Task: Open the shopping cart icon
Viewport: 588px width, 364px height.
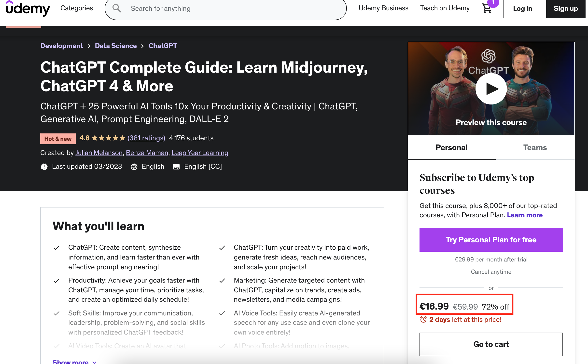Action: (487, 9)
